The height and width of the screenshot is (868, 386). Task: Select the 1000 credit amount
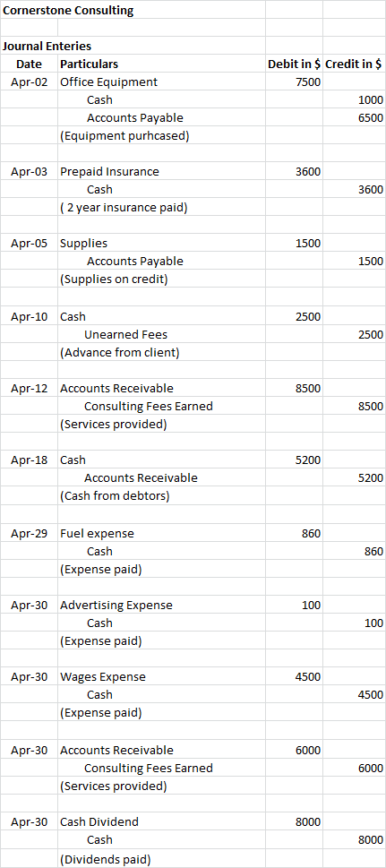click(x=371, y=100)
